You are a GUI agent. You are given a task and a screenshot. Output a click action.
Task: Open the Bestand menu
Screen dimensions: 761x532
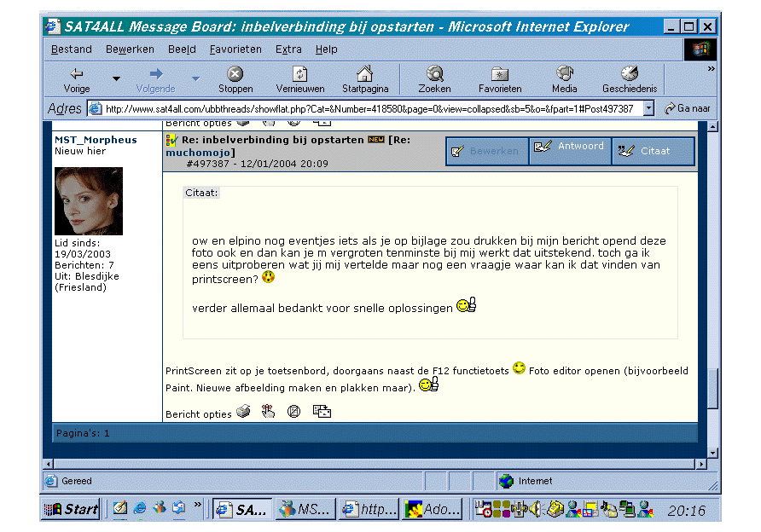pyautogui.click(x=72, y=49)
